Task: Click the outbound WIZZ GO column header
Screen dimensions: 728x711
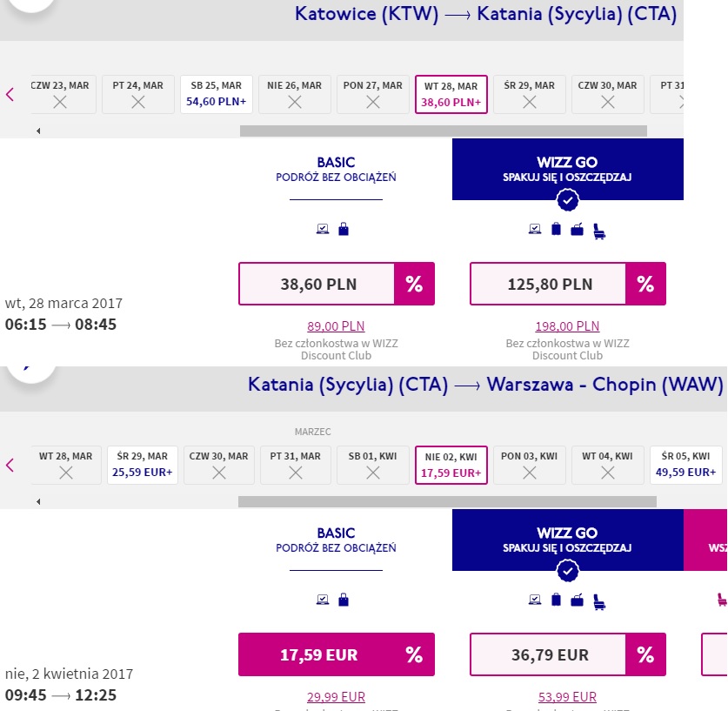Action: [567, 169]
